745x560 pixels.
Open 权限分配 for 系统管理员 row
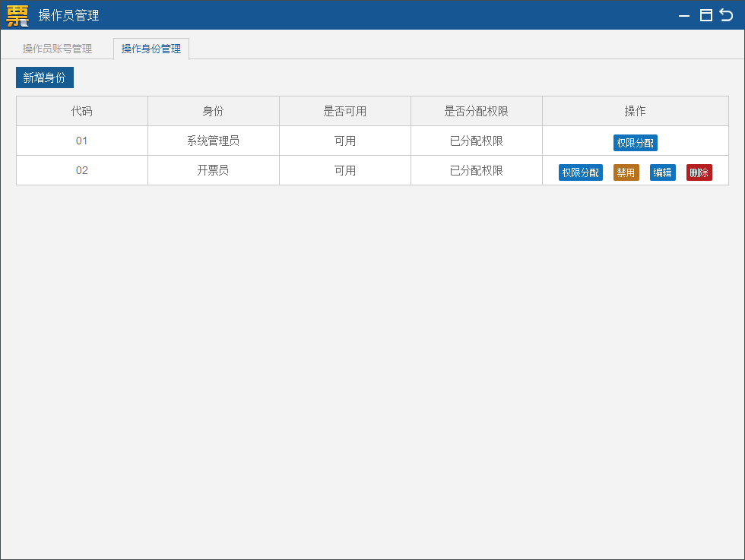[636, 143]
